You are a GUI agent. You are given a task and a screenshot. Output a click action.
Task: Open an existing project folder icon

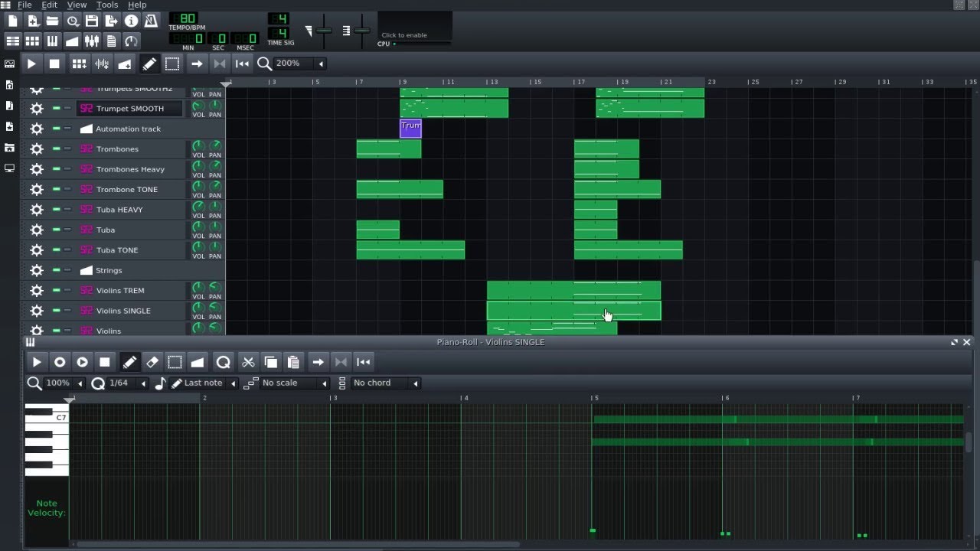(53, 21)
